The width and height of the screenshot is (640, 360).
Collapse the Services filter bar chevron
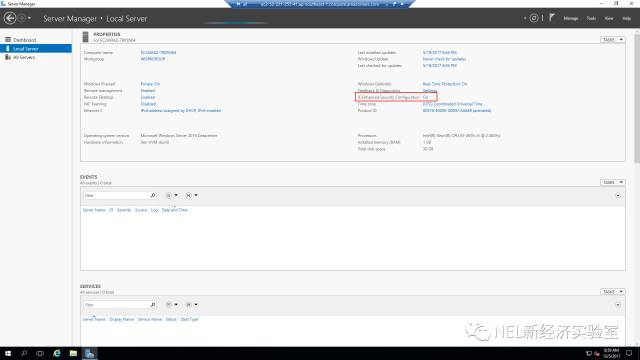click(x=618, y=305)
